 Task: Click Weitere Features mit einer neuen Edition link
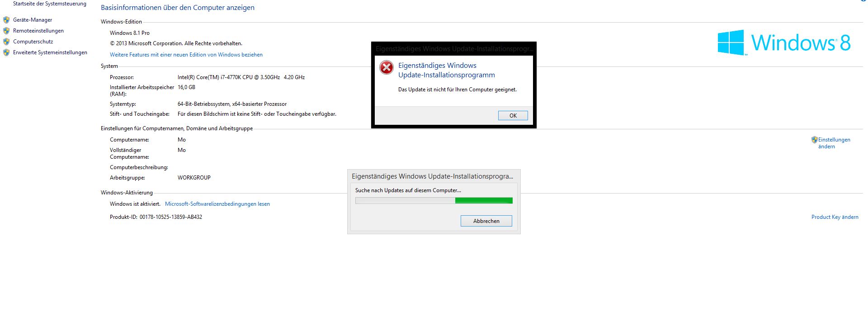(186, 55)
